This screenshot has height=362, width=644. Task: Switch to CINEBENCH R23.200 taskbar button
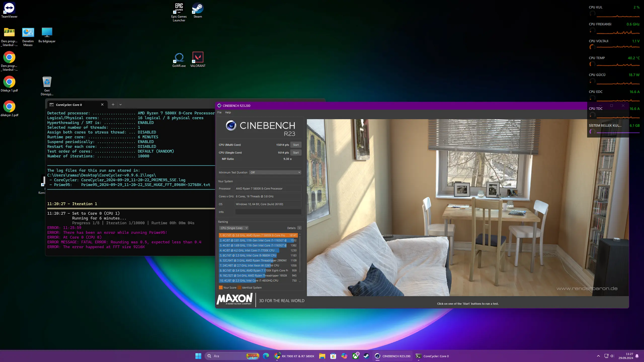393,356
